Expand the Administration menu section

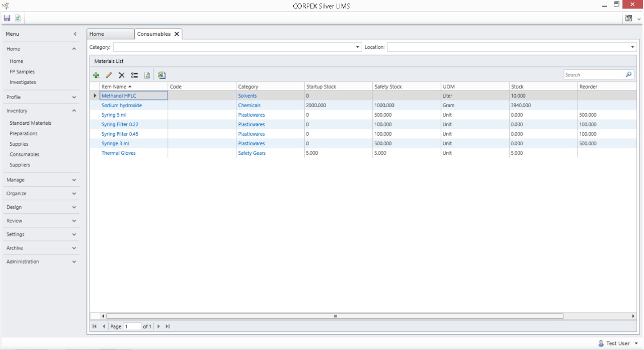[x=74, y=262]
